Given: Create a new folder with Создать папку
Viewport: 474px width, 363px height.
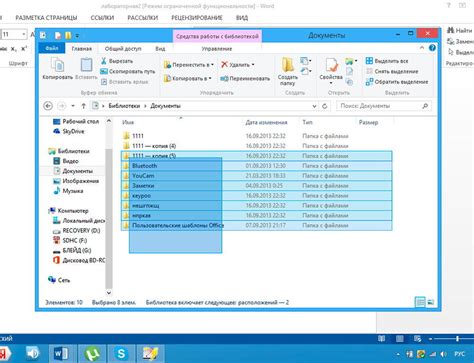Looking at the screenshot, I should tap(288, 71).
